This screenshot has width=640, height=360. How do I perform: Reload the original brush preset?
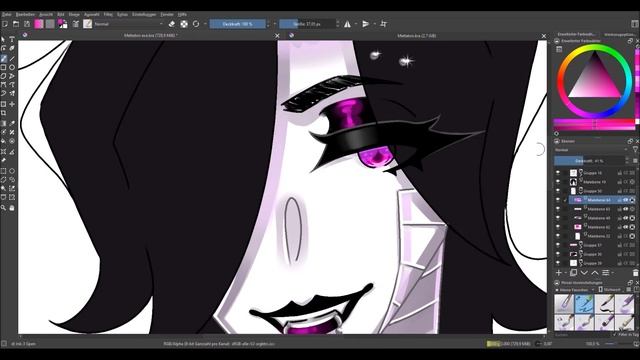(196, 24)
